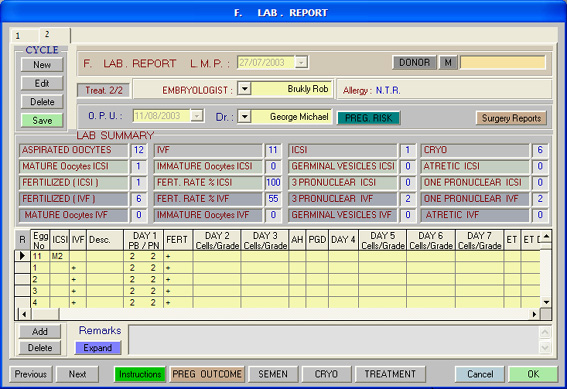The width and height of the screenshot is (567, 389).
Task: Click the FERTILIZED (IVF) value 6
Action: click(138, 198)
